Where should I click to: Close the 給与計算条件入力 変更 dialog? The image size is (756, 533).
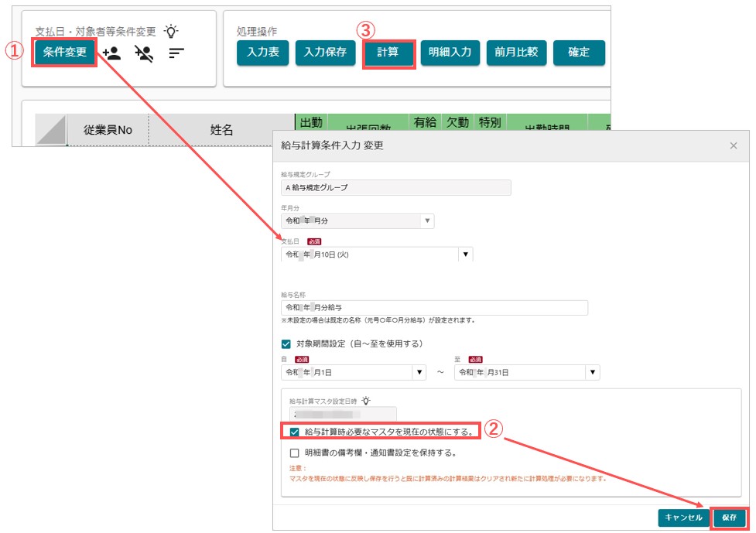[x=734, y=145]
